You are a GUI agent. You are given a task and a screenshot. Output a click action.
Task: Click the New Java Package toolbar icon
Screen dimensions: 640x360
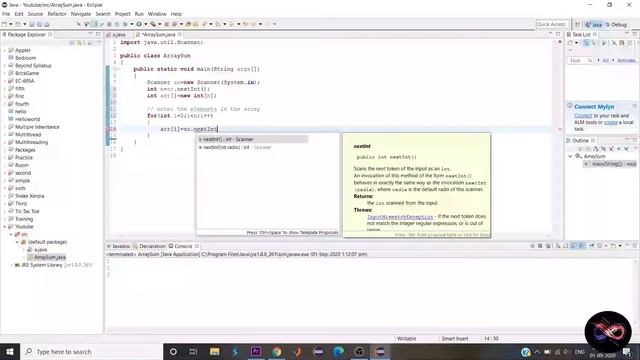pos(167,24)
